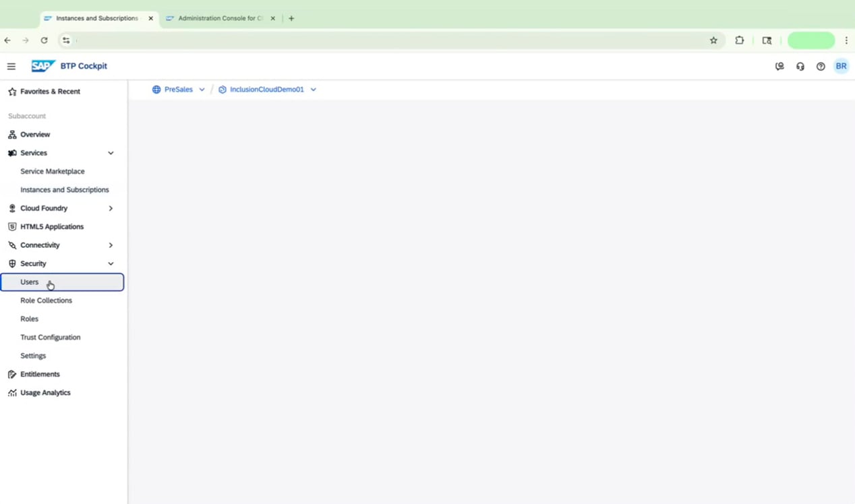Expand the Cloud Foundry section chevron
Screen dimensions: 855x504
[111, 208]
